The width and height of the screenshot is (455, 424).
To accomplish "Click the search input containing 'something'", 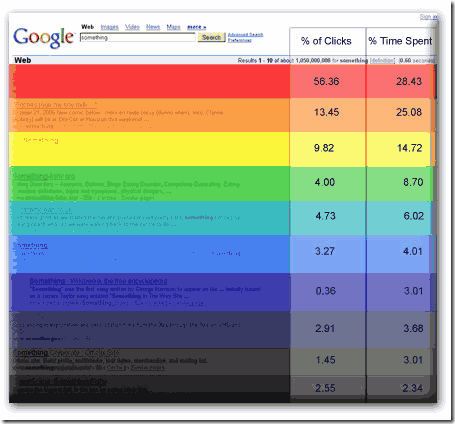I will pos(138,38).
